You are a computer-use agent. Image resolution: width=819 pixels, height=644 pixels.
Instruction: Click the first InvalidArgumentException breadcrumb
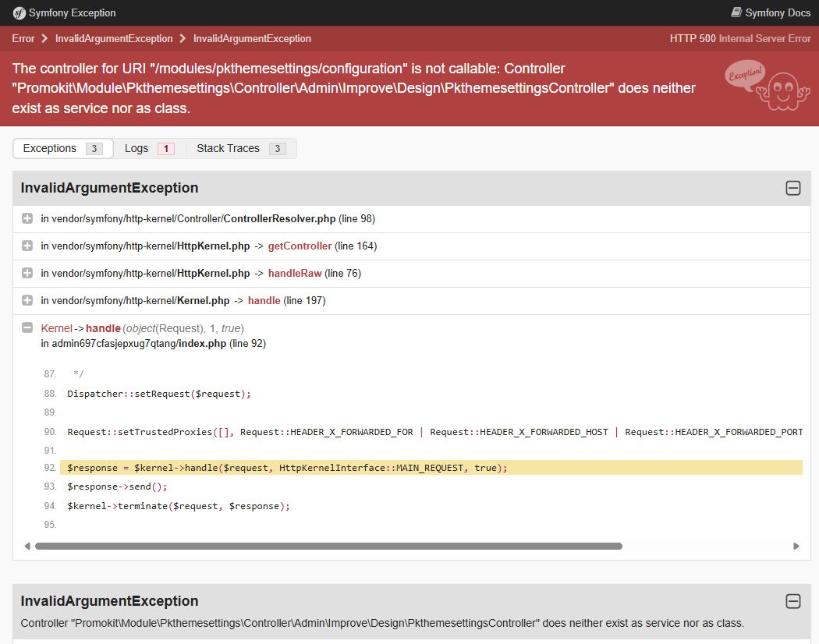[114, 39]
